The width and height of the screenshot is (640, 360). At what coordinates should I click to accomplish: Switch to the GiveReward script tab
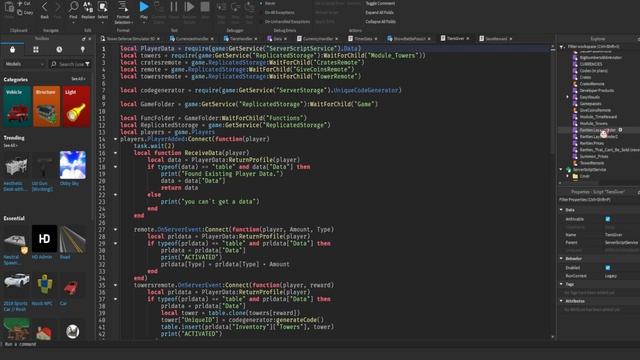click(496, 39)
